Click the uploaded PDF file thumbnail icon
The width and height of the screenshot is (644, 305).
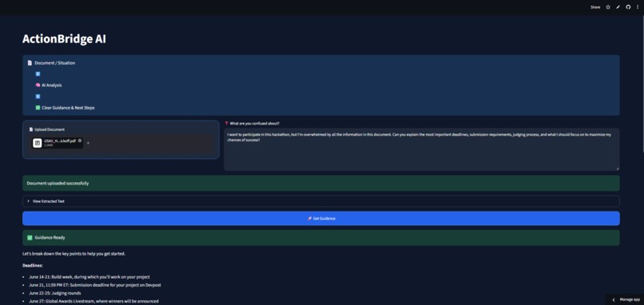point(38,143)
